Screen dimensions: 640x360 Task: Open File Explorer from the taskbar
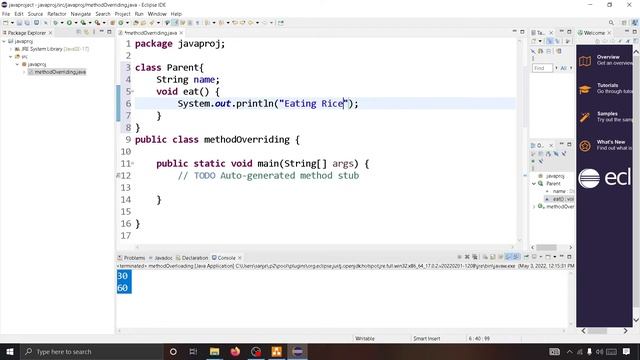pyautogui.click(x=215, y=351)
